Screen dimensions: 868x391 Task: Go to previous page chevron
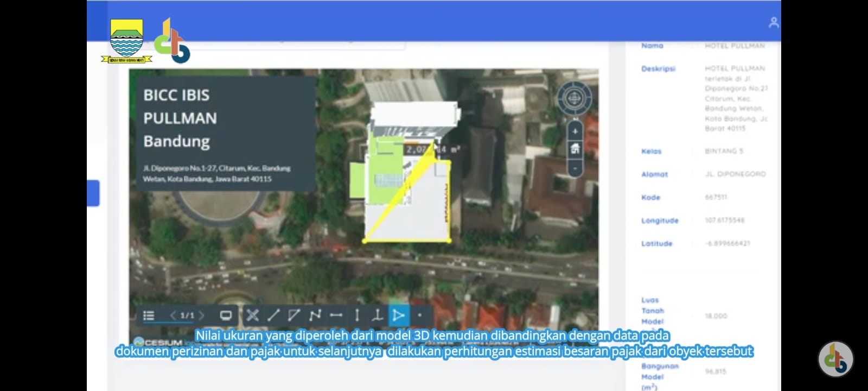pos(173,316)
